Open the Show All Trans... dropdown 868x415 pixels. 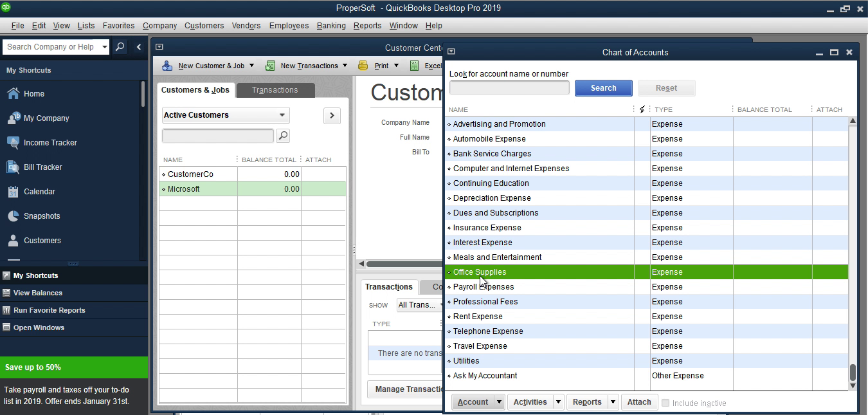pos(419,305)
